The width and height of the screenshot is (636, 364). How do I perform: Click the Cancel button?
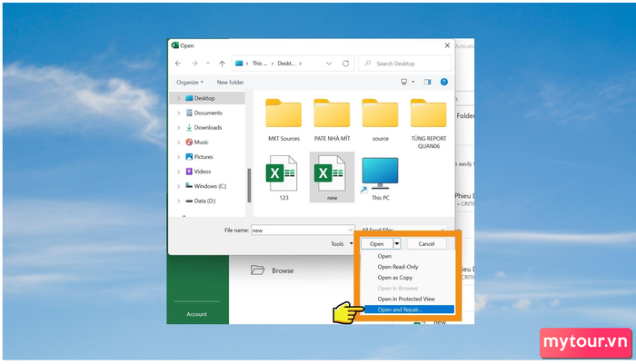point(426,243)
